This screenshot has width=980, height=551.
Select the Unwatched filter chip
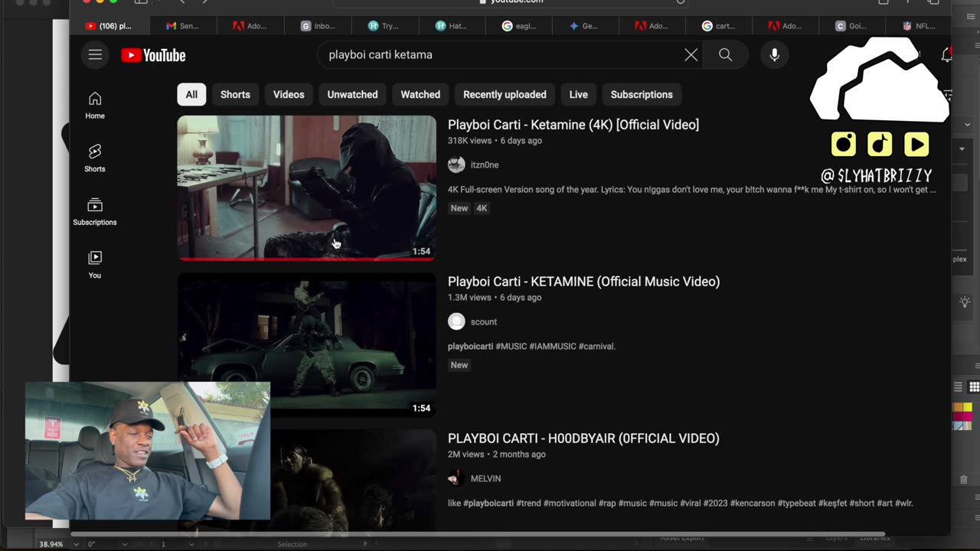point(352,94)
